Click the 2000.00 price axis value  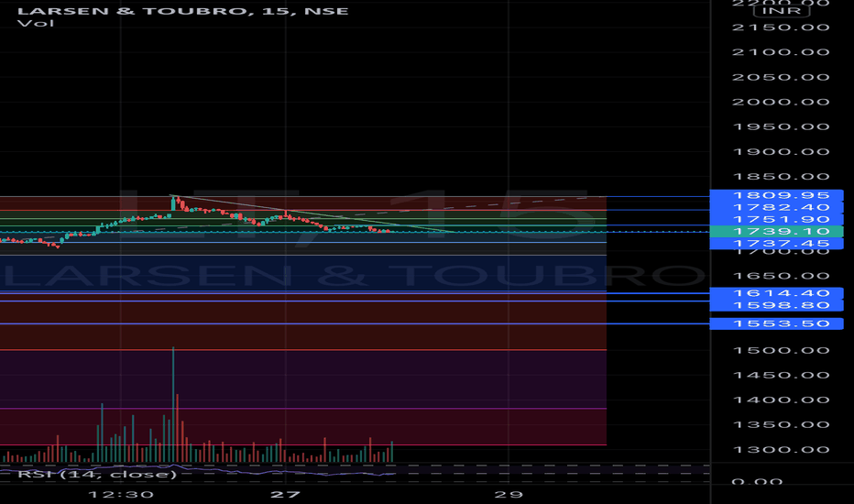click(781, 102)
